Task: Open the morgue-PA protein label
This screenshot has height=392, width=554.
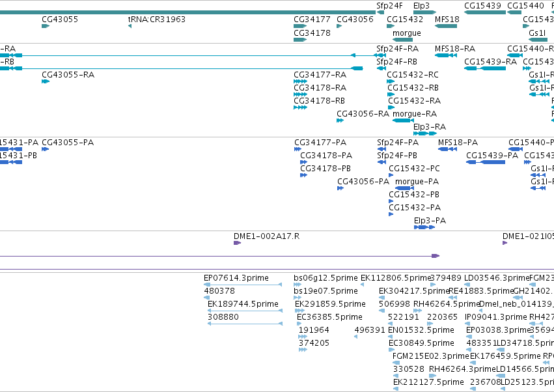Action: tap(417, 182)
